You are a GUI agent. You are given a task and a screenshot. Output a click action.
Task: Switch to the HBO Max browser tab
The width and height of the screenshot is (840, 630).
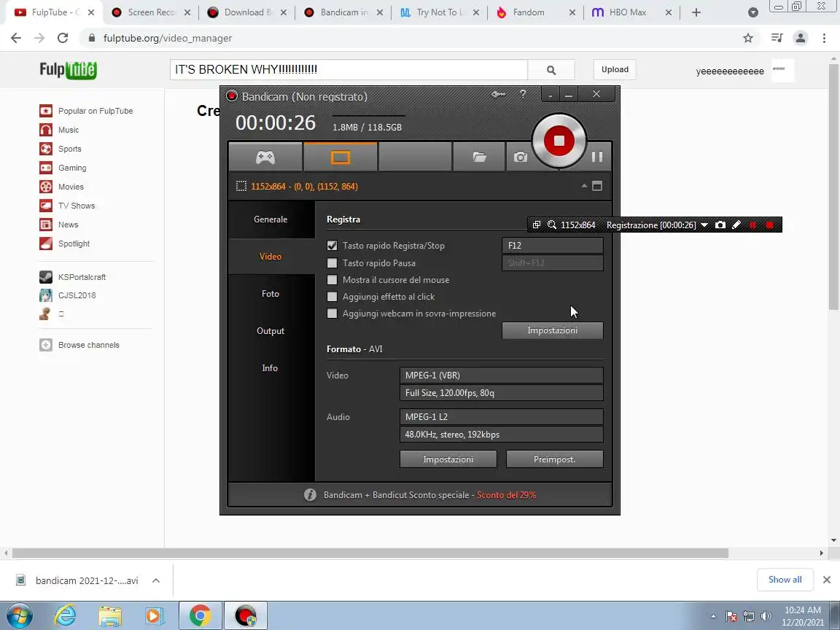coord(632,12)
